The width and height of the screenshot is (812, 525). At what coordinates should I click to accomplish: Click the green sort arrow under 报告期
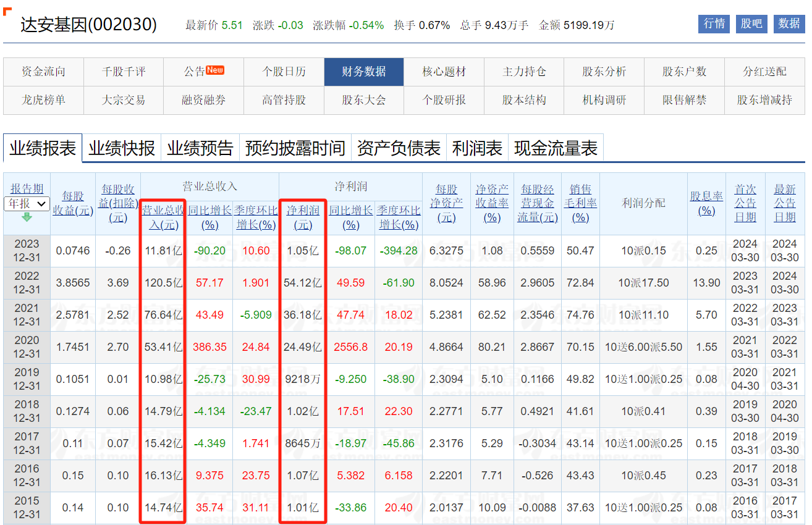click(27, 217)
